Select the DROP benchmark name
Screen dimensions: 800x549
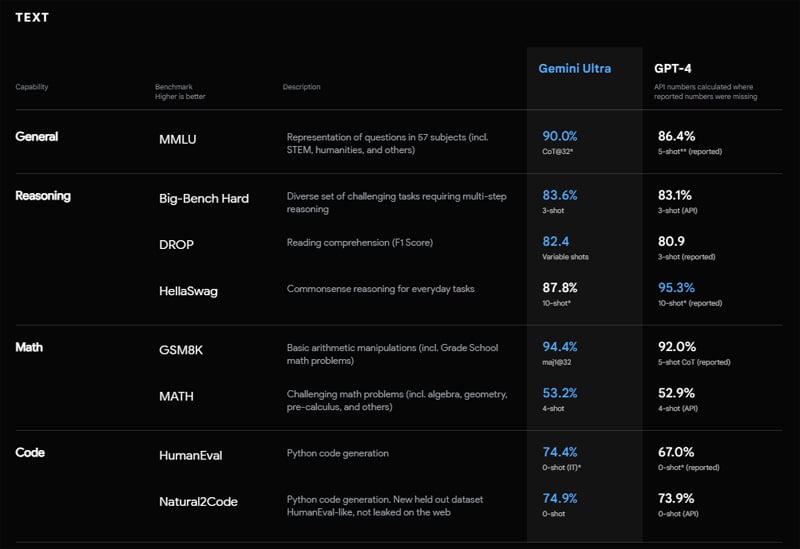[x=177, y=244]
